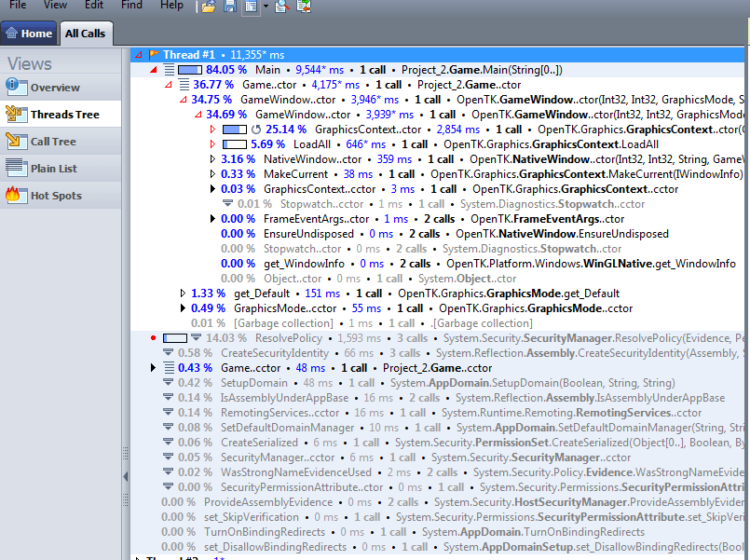Open the dropdown arrow beside layout icon
Viewport: 750px width, 560px height.
point(266,7)
